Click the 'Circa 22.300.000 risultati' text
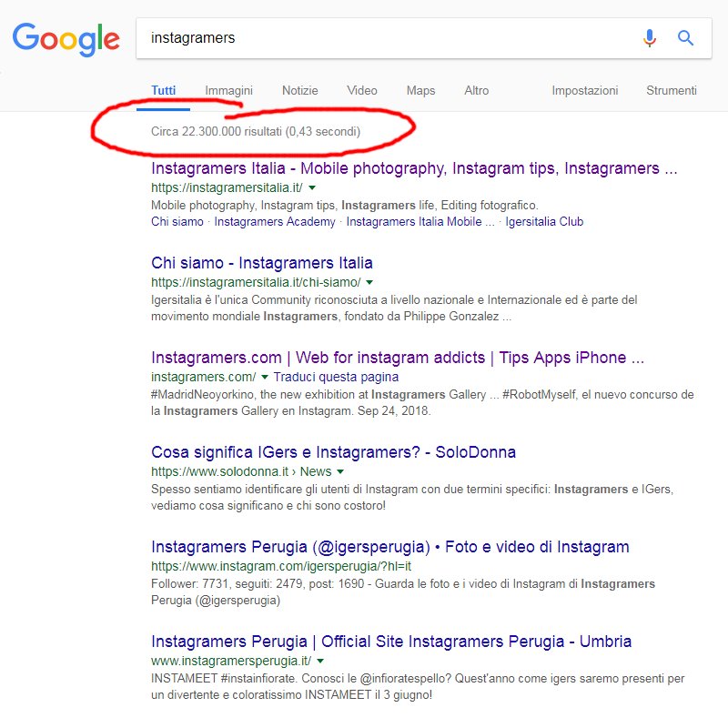This screenshot has width=728, height=728. [x=217, y=131]
